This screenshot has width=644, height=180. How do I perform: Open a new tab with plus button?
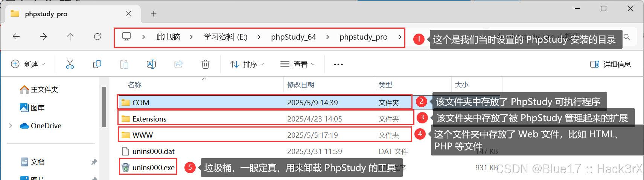154,14
